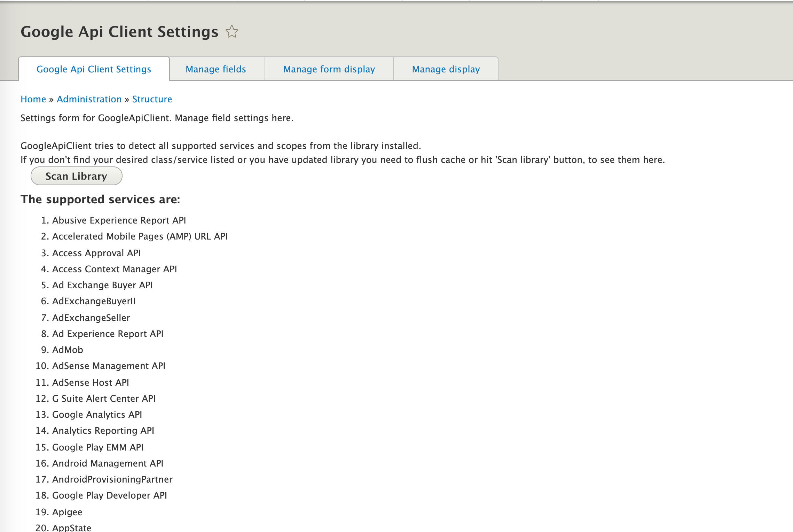Click the star shortcut icon beside the title

pyautogui.click(x=232, y=32)
